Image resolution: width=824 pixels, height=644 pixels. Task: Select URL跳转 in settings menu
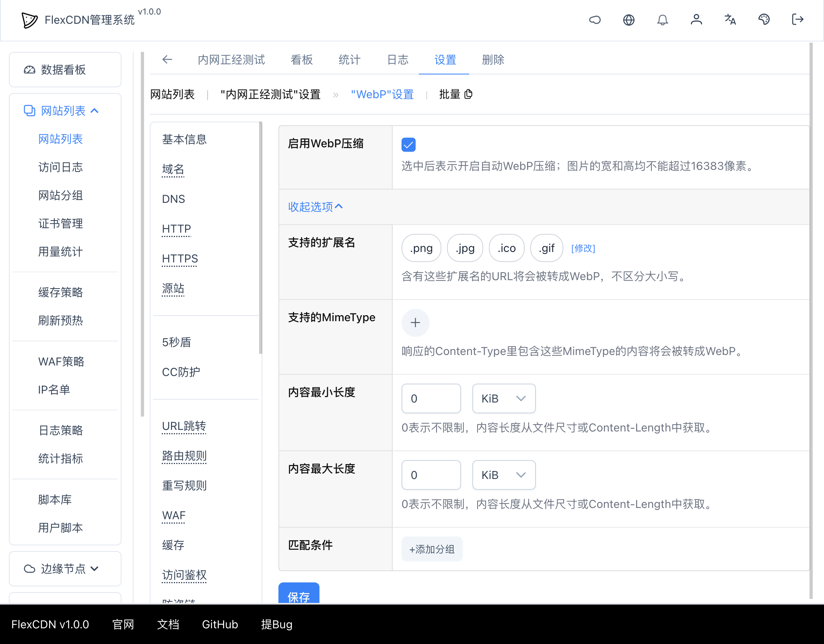(x=184, y=426)
